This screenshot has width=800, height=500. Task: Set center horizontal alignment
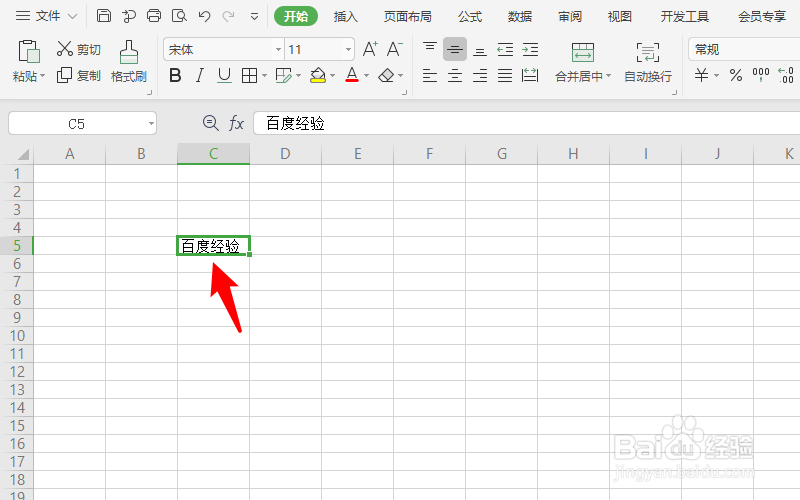point(455,76)
